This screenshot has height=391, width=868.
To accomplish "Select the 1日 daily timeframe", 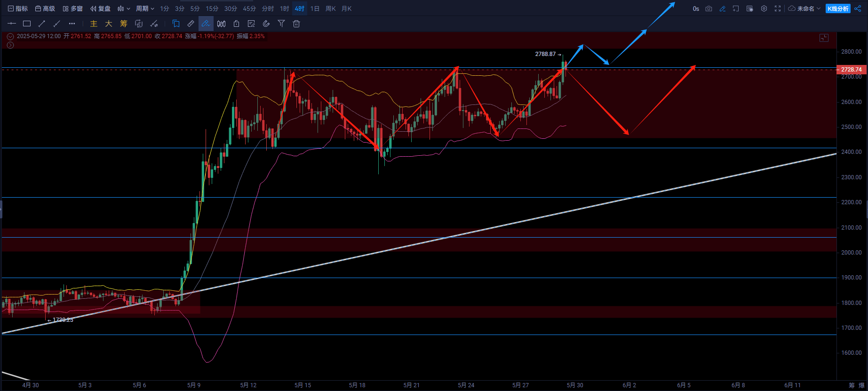I will (315, 8).
